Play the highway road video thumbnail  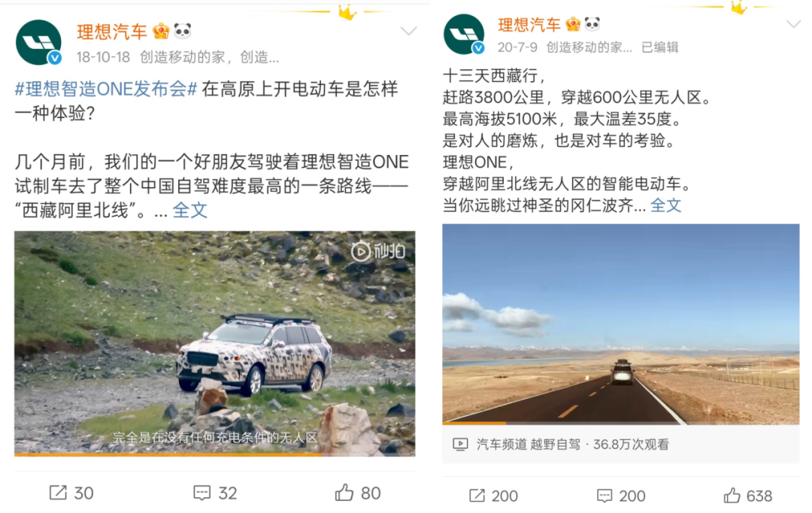620,324
